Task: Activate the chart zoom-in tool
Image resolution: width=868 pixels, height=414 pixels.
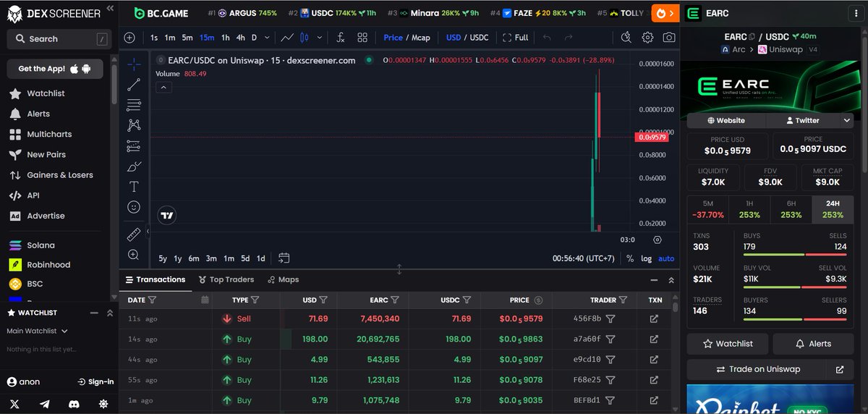Action: [134, 255]
